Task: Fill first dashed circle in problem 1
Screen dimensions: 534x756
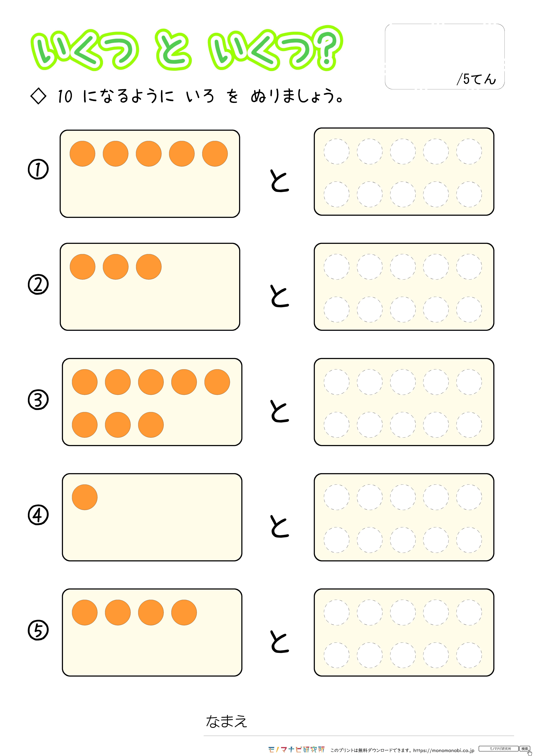Action: click(x=337, y=152)
